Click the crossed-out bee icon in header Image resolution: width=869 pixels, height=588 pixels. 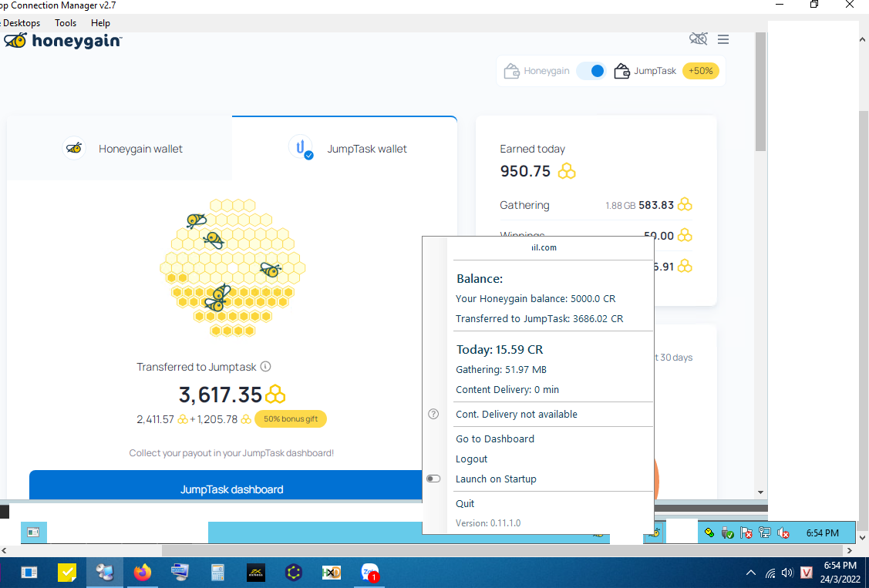click(x=698, y=39)
